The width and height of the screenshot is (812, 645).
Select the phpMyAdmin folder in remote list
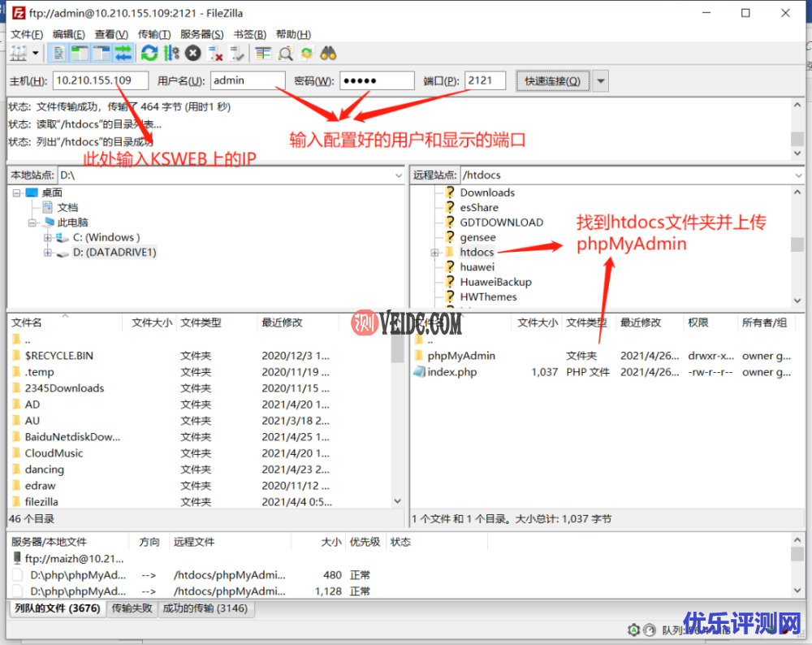(x=460, y=356)
